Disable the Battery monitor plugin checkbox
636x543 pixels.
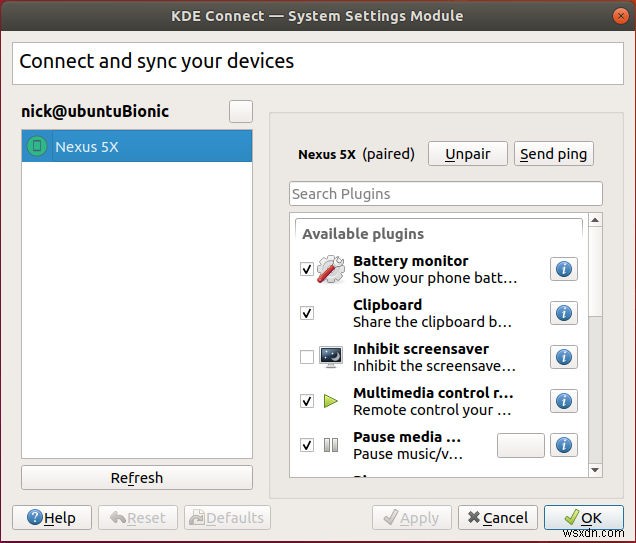pyautogui.click(x=307, y=269)
